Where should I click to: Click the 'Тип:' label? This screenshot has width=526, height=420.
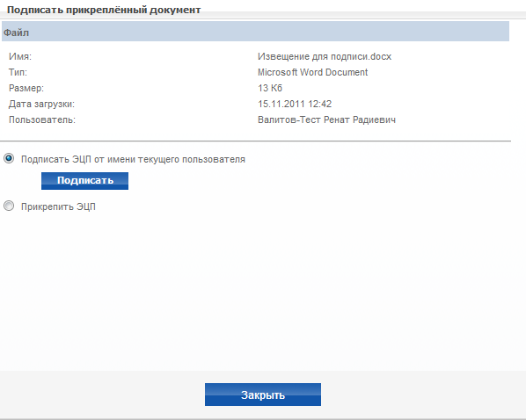coord(18,72)
